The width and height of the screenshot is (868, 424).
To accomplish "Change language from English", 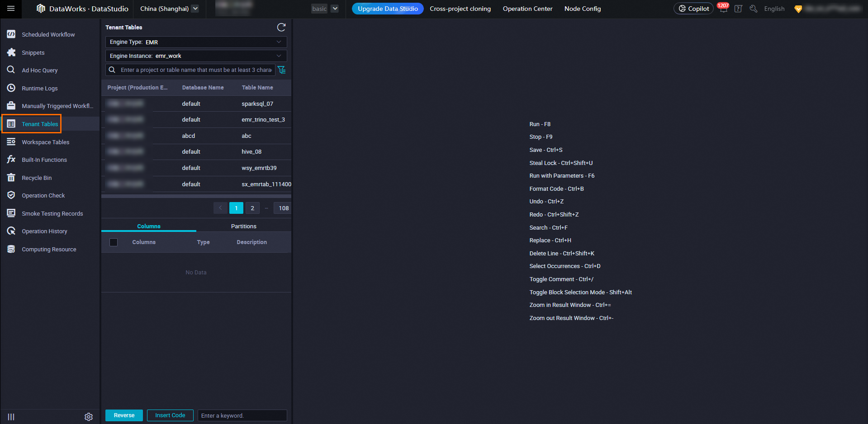I will 774,9.
